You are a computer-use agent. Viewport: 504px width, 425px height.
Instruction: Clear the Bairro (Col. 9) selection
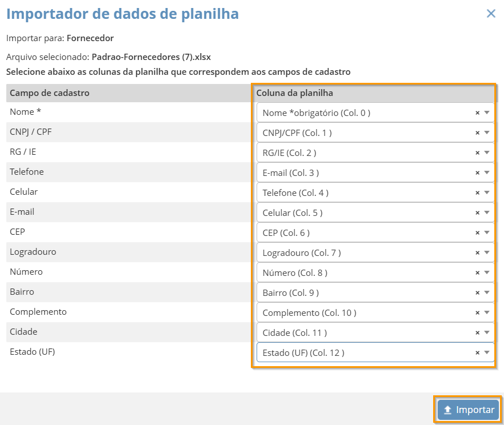tap(477, 293)
